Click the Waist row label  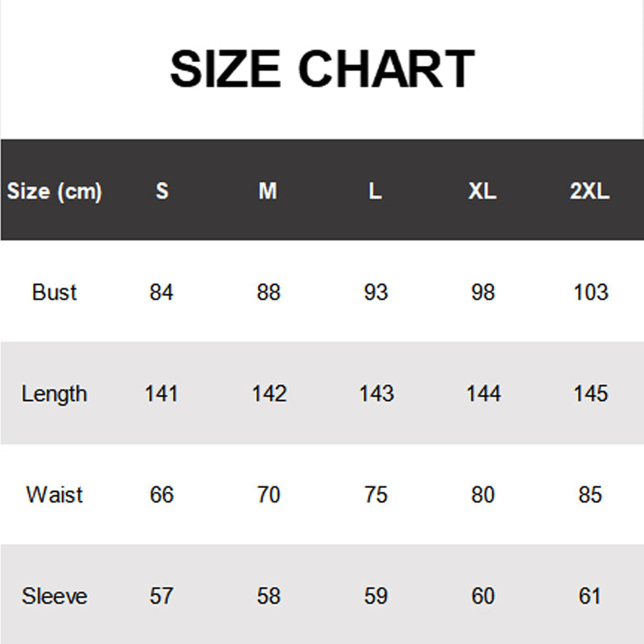[55, 494]
